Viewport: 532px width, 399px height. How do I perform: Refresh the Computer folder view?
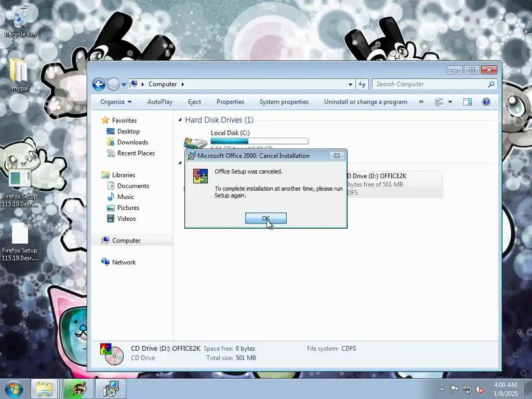(362, 85)
